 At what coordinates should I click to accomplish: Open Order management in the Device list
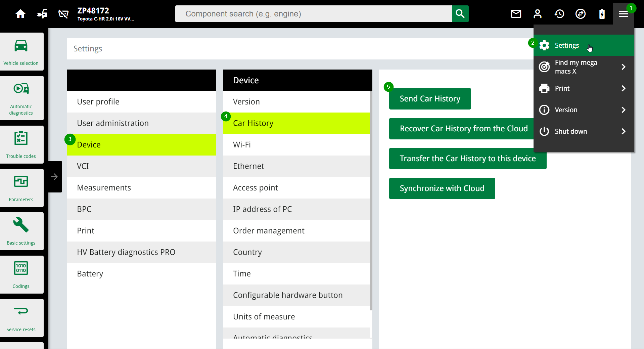coord(296,231)
